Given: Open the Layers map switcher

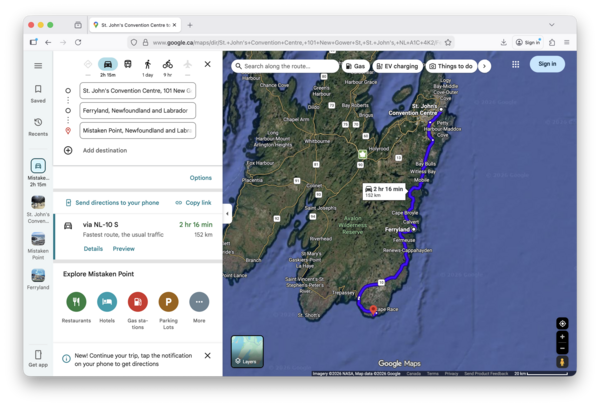Looking at the screenshot, I should click(247, 352).
